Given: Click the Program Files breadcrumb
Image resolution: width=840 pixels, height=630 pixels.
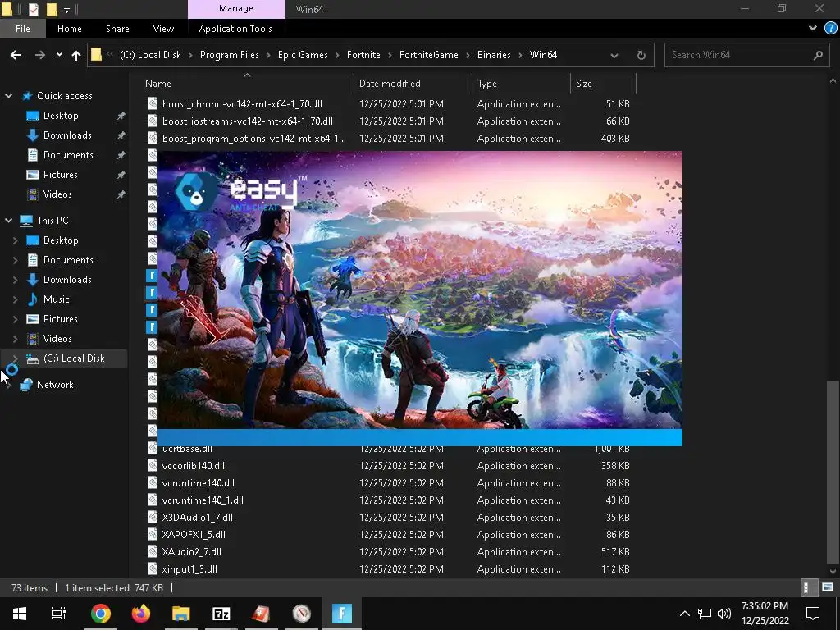Looking at the screenshot, I should coord(230,55).
